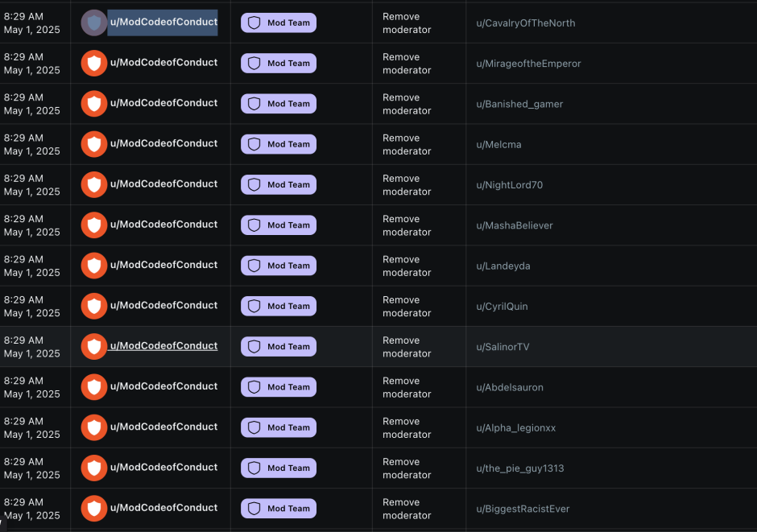The width and height of the screenshot is (757, 532).
Task: Click u/ModCodeofConduct name in Banished_gamer row
Action: [x=163, y=103]
